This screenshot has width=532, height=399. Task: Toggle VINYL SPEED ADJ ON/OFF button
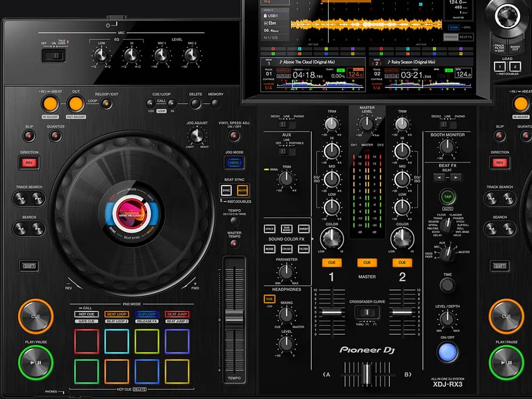coord(234,136)
